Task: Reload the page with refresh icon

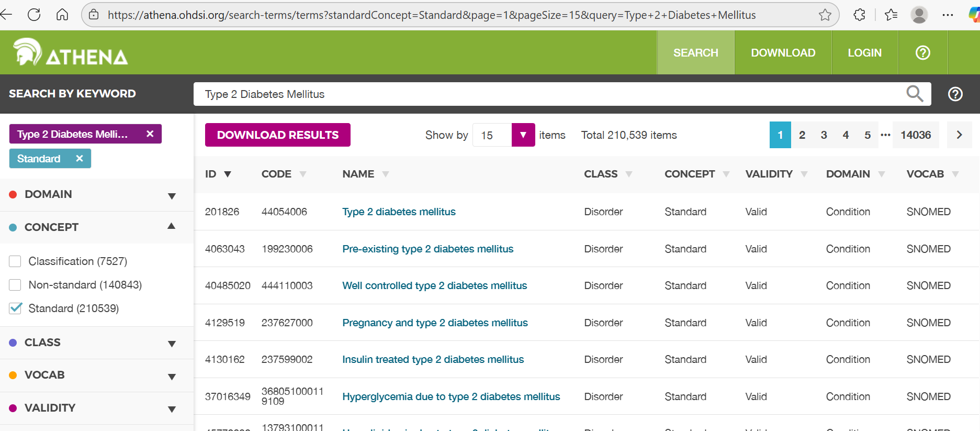Action: tap(34, 15)
